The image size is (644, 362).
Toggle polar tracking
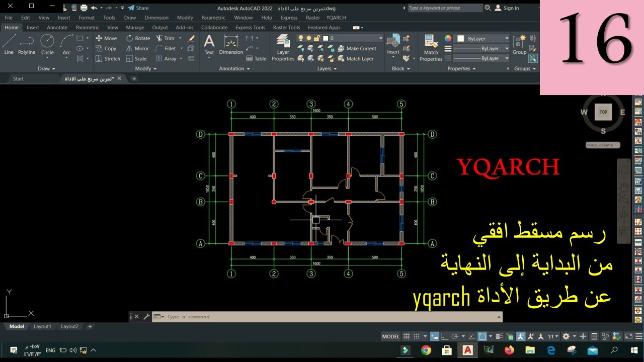455,336
